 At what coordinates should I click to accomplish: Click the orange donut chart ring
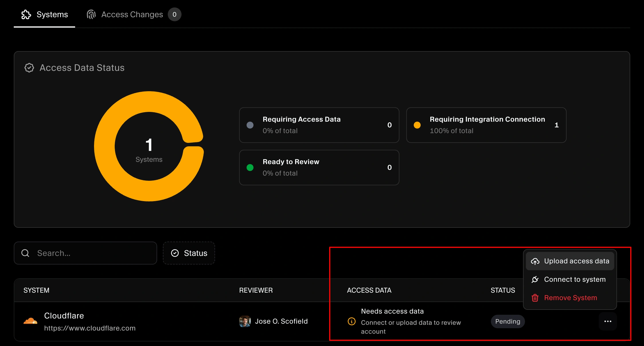point(104,146)
